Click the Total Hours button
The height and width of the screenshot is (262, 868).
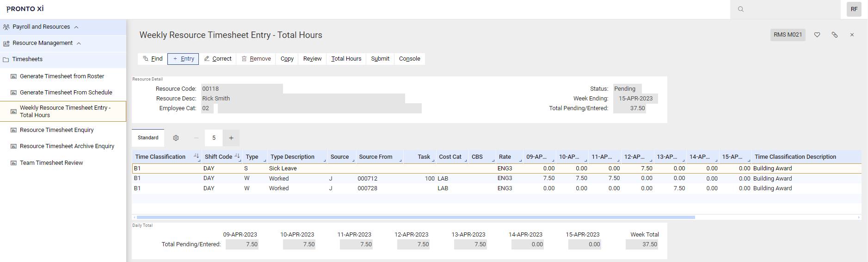(x=346, y=59)
